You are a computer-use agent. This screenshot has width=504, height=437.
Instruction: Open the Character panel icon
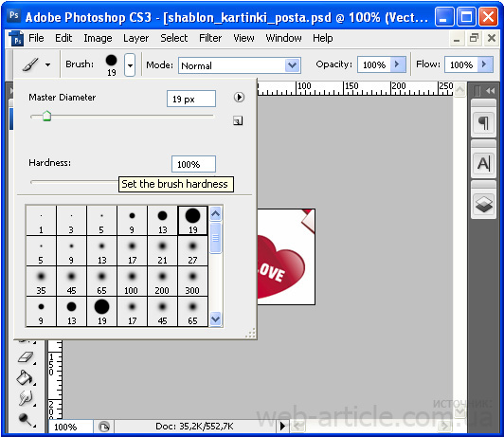(x=483, y=163)
